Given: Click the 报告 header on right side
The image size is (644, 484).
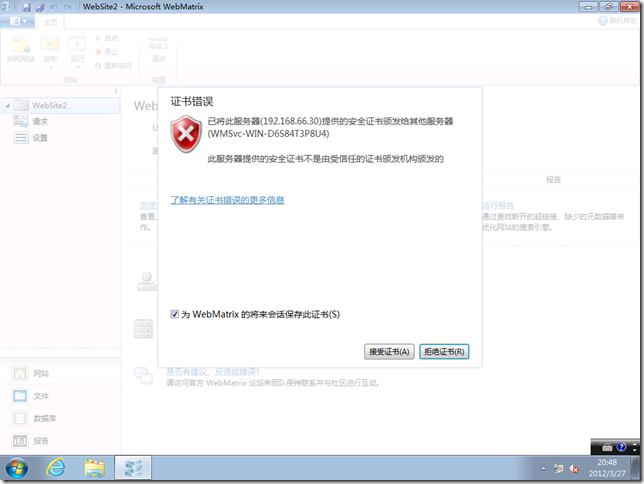Looking at the screenshot, I should pyautogui.click(x=553, y=180).
